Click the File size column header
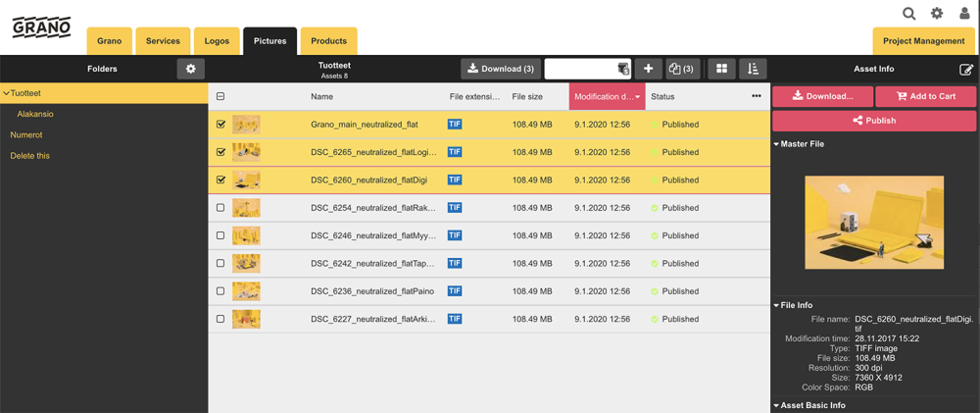 (527, 97)
